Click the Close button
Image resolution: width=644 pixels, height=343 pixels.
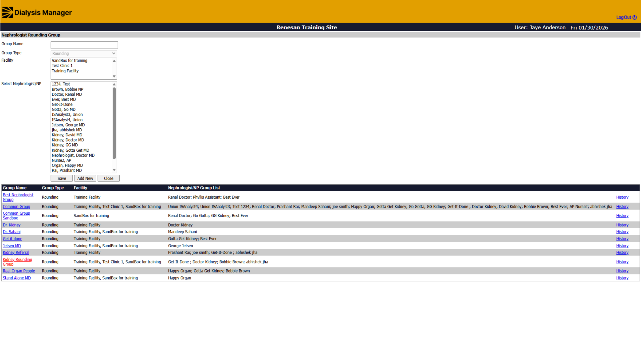109,178
